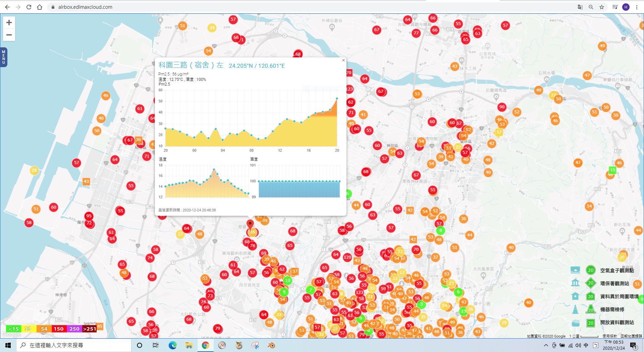
Task: Click the green house-shaped 20 legend marker
Action: coord(591,296)
